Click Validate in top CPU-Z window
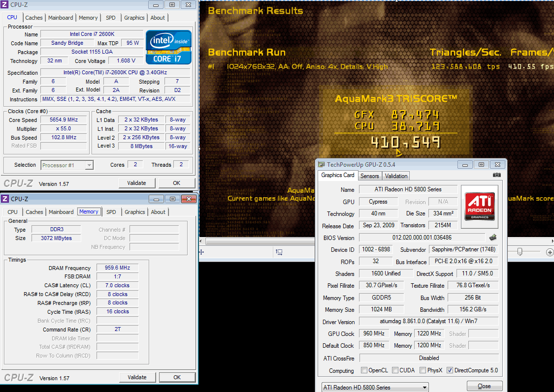The height and width of the screenshot is (392, 554). [136, 183]
